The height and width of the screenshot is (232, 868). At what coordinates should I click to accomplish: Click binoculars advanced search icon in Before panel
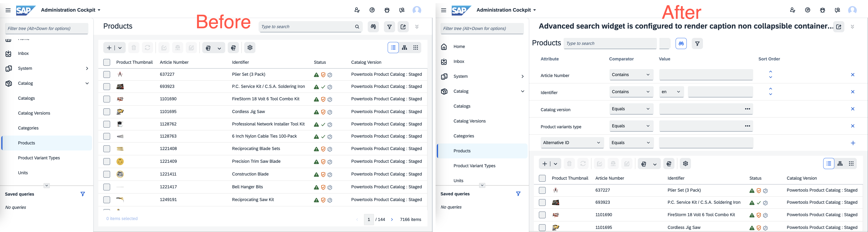(373, 27)
